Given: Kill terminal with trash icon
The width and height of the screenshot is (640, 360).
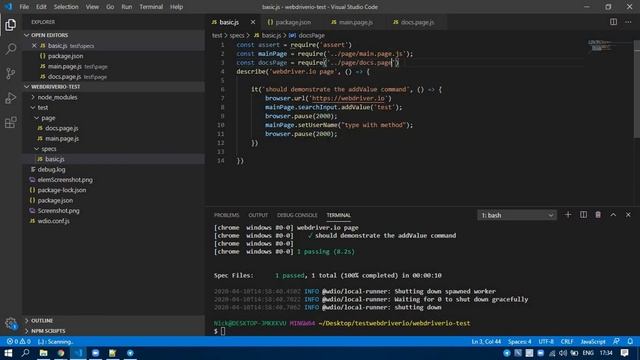Looking at the screenshot, I should pyautogui.click(x=598, y=215).
